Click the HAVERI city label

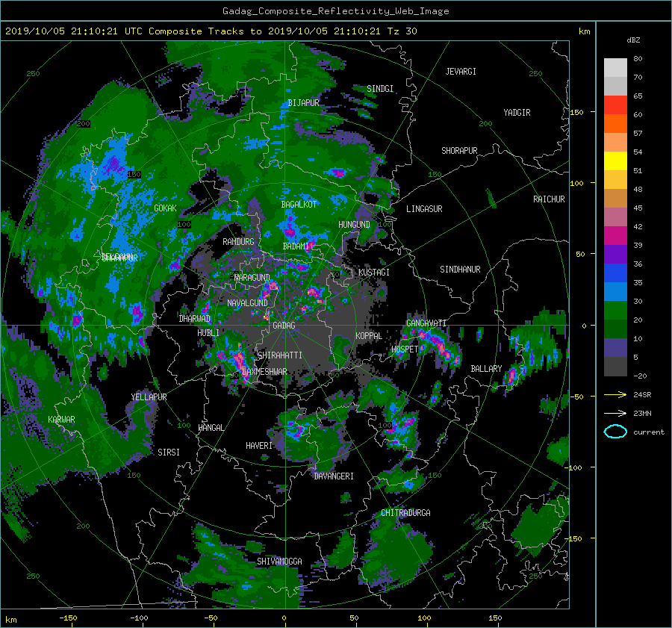pos(259,447)
